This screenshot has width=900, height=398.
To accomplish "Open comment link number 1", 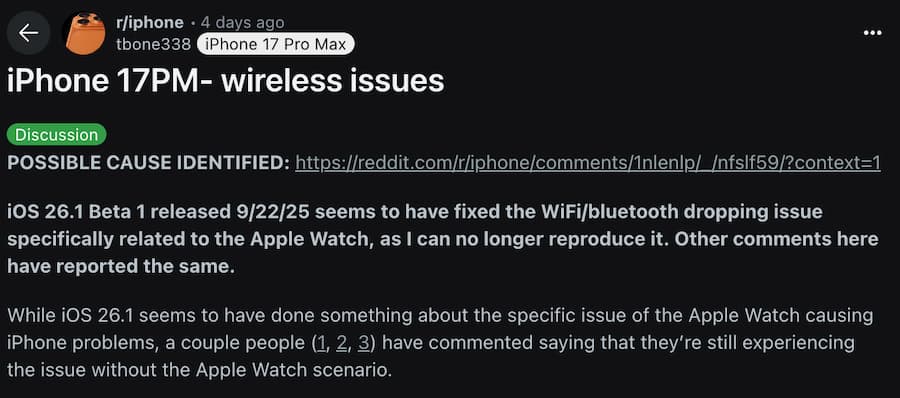I will pyautogui.click(x=323, y=343).
